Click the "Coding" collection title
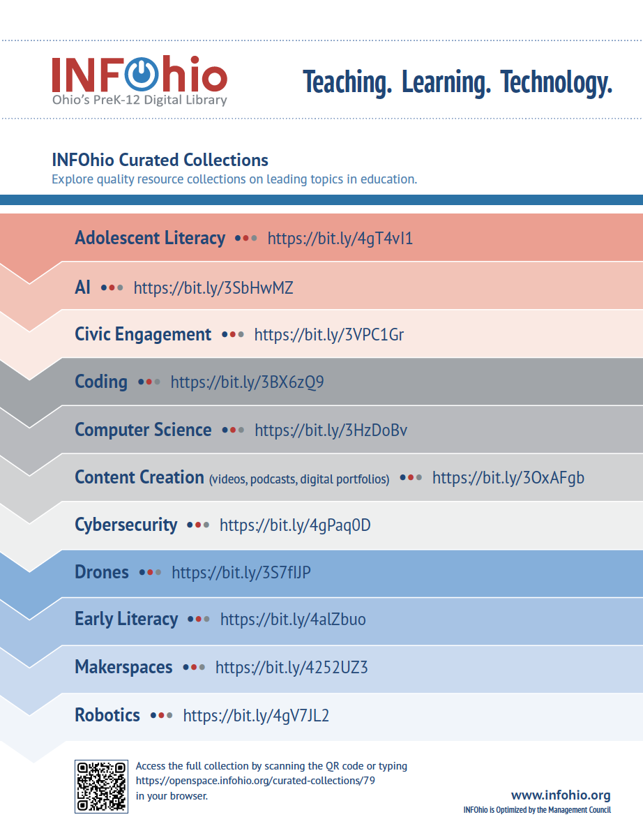643x840 pixels. tap(101, 382)
